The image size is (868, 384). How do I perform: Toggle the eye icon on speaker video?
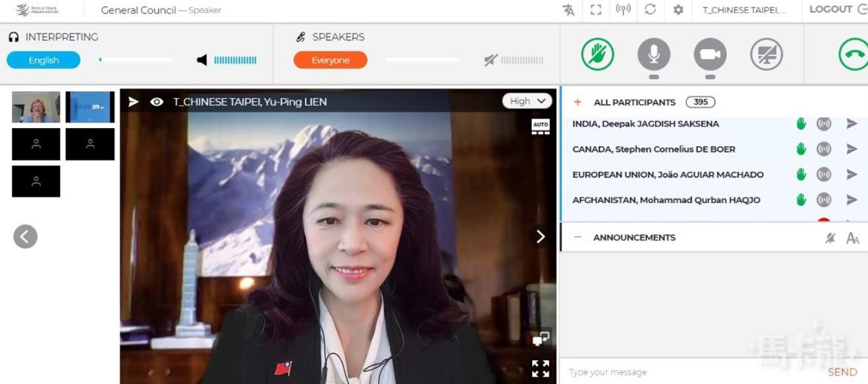[x=157, y=102]
